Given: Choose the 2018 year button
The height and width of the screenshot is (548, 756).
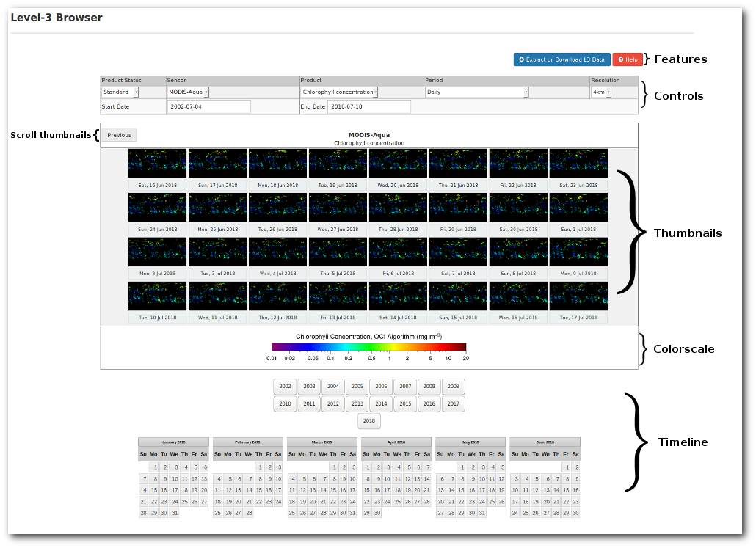Looking at the screenshot, I should point(368,421).
